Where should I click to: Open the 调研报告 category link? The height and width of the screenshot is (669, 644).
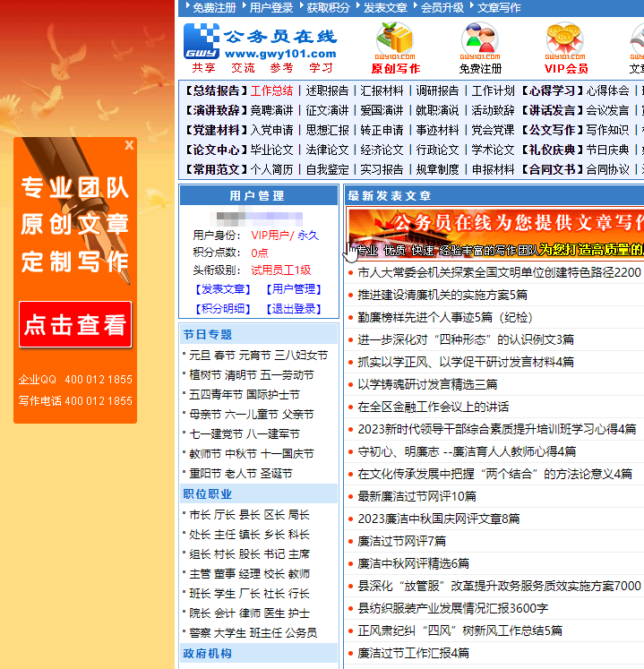[x=437, y=90]
